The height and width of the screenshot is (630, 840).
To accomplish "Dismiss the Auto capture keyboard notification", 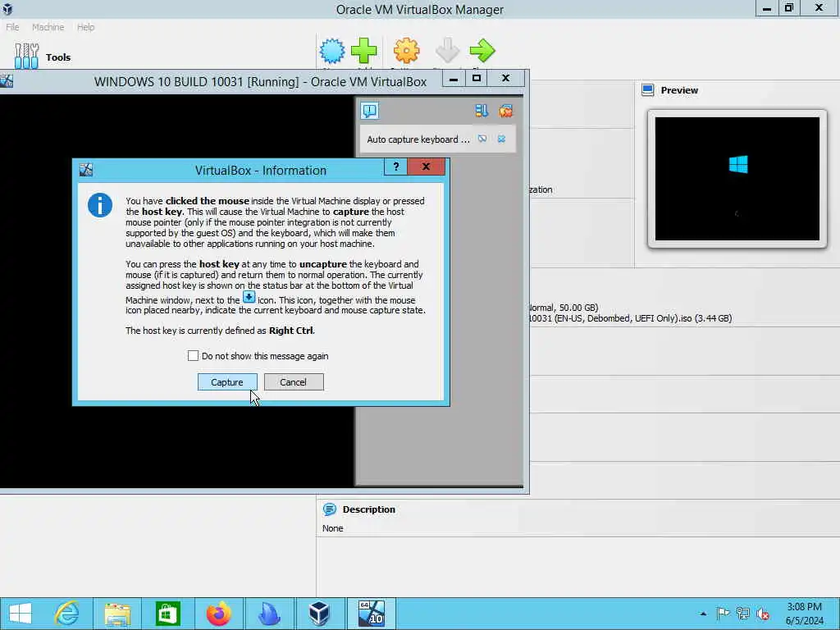I will (x=501, y=139).
